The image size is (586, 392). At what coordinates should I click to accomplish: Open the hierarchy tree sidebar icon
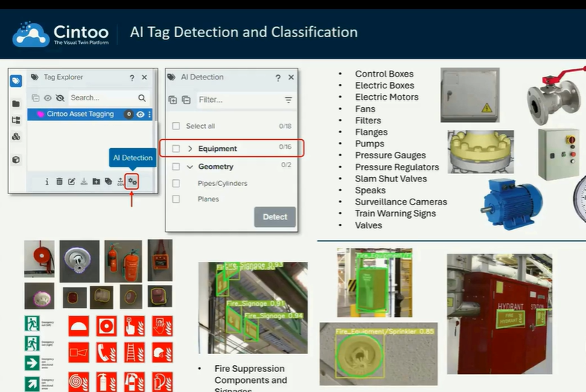(x=16, y=121)
